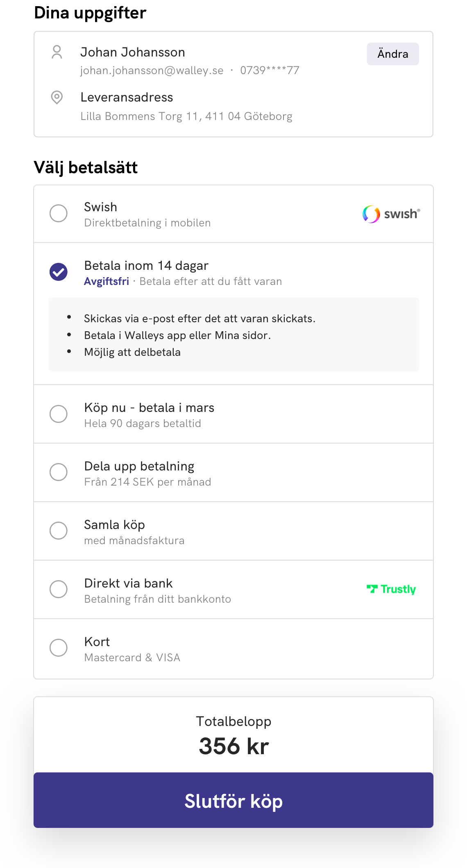
Task: Click the 356 kr total amount
Action: [234, 746]
